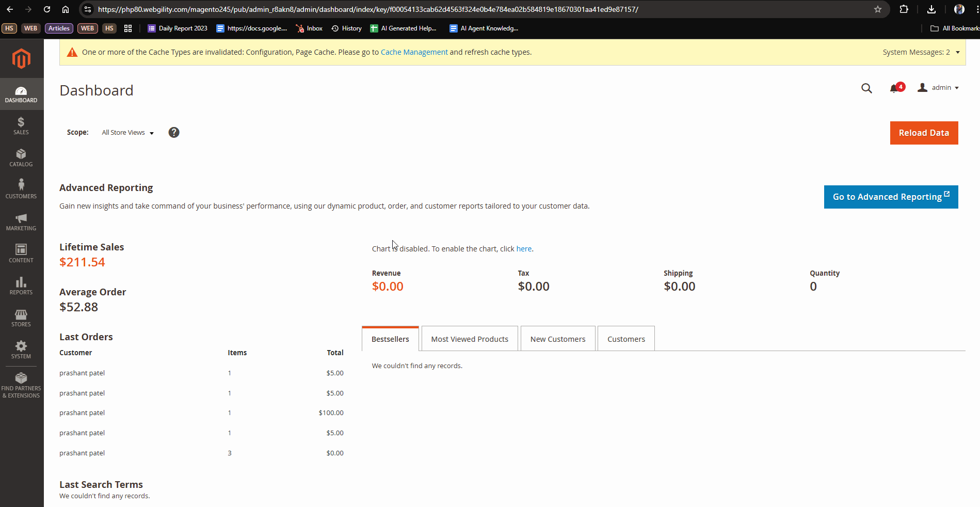This screenshot has width=980, height=507.
Task: Expand the System Messages dropdown
Action: [x=921, y=52]
